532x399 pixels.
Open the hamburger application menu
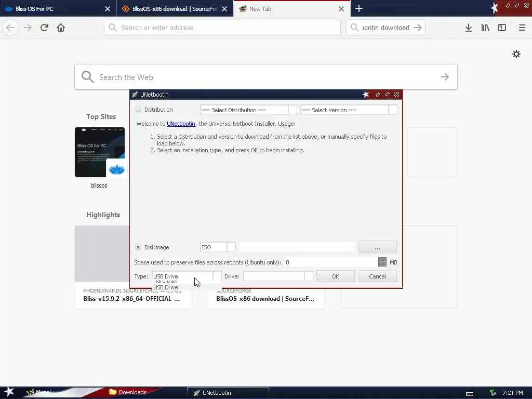coord(522,28)
